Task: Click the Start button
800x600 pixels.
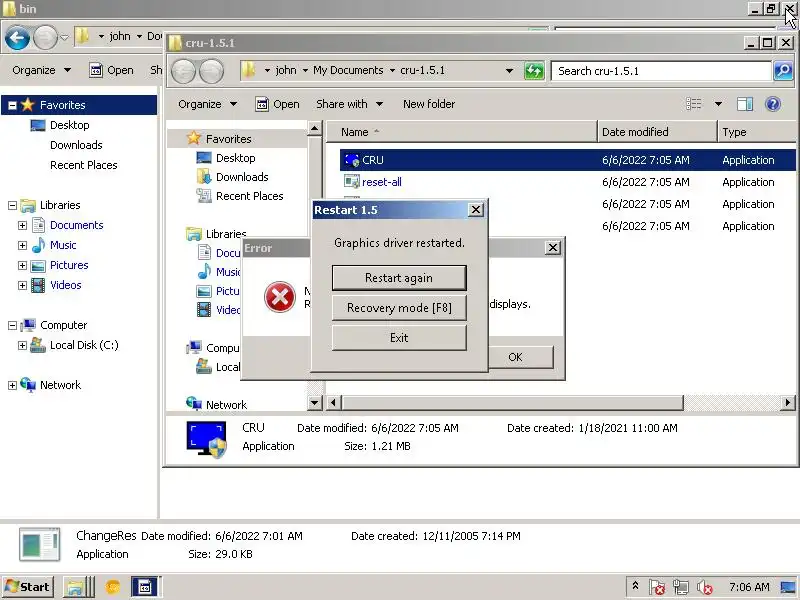Action: (x=28, y=587)
